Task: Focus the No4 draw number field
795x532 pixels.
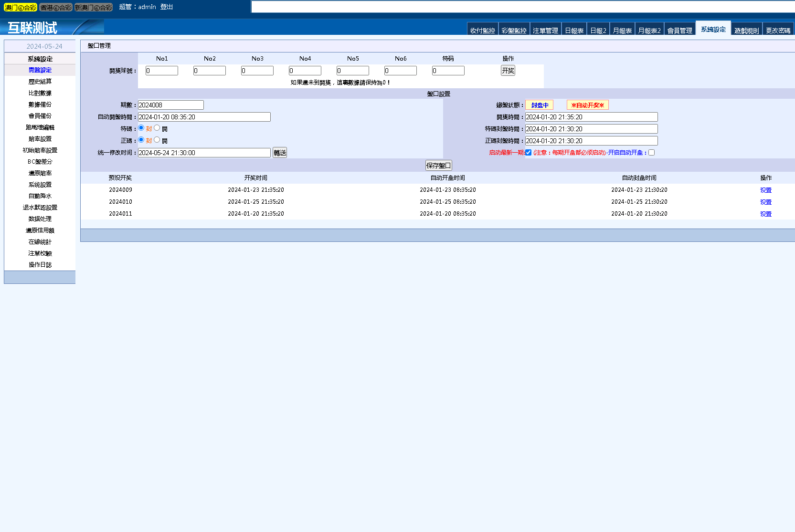Action: pos(305,71)
